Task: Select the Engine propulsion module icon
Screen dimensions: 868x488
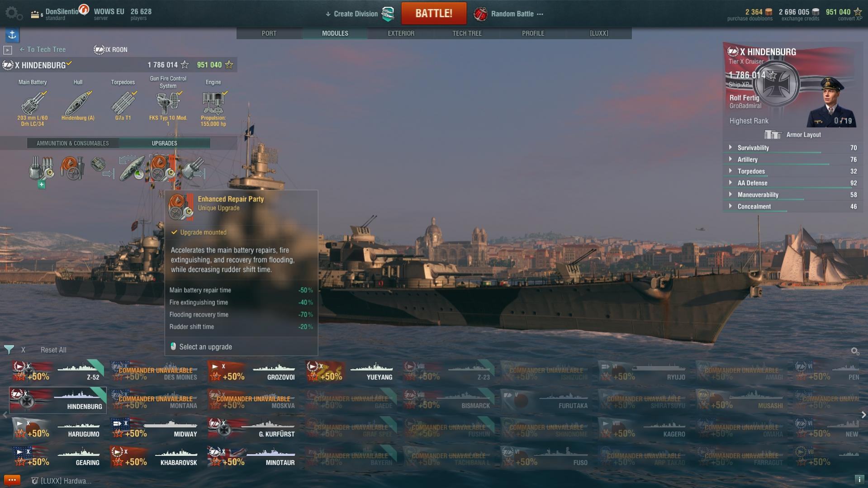Action: pyautogui.click(x=213, y=103)
